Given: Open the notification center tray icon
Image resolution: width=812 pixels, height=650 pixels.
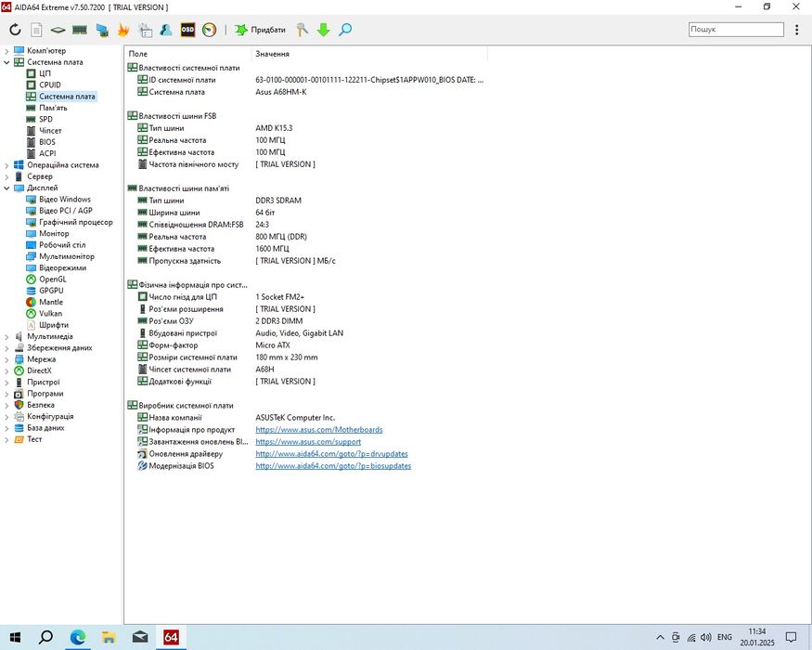Looking at the screenshot, I should 791,637.
